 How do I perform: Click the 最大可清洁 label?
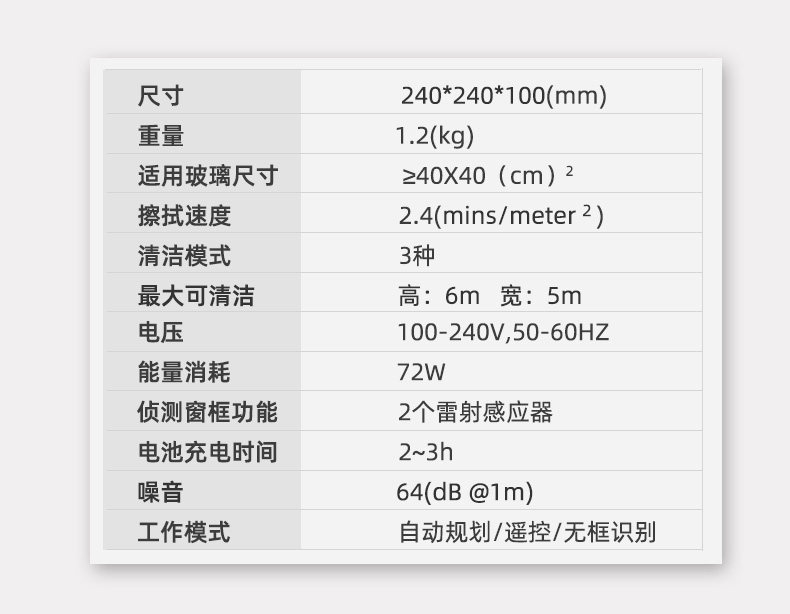pyautogui.click(x=196, y=295)
